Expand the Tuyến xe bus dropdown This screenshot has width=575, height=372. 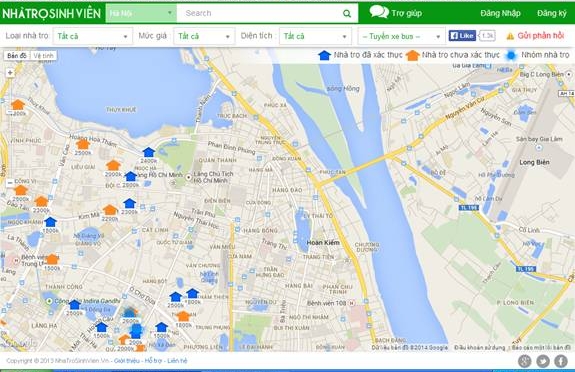[x=402, y=36]
